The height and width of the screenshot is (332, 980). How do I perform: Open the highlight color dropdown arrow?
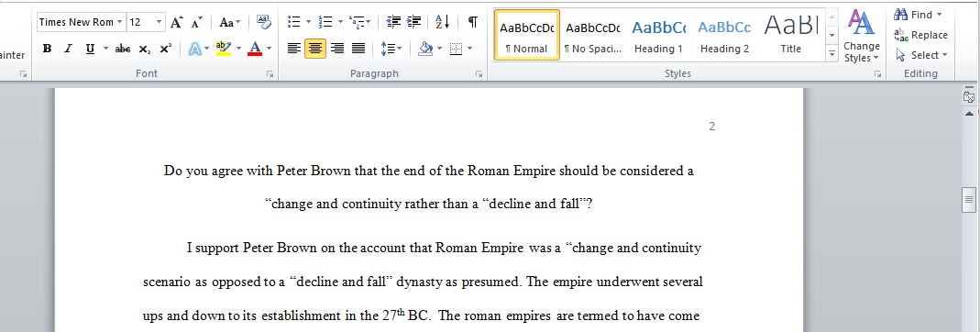[x=238, y=48]
